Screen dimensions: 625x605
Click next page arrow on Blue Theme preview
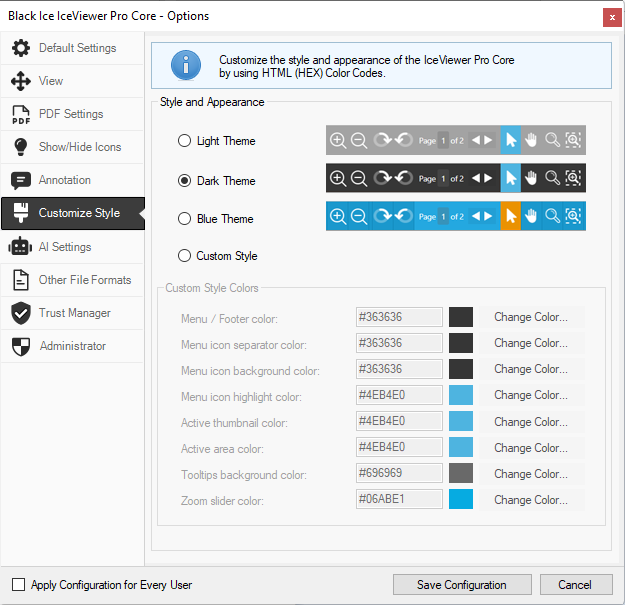click(x=488, y=216)
